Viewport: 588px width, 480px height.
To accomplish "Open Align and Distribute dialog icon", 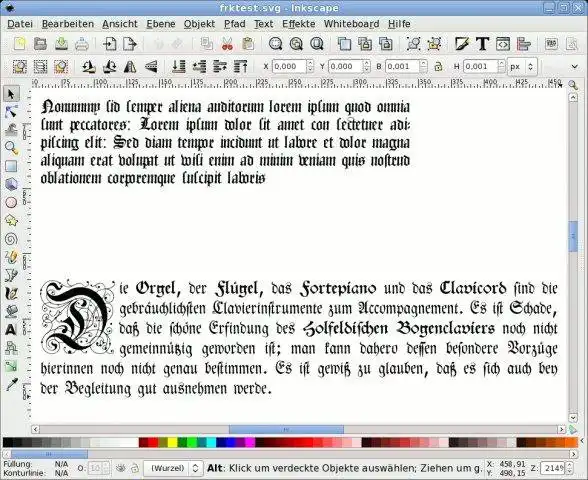I will (x=524, y=44).
